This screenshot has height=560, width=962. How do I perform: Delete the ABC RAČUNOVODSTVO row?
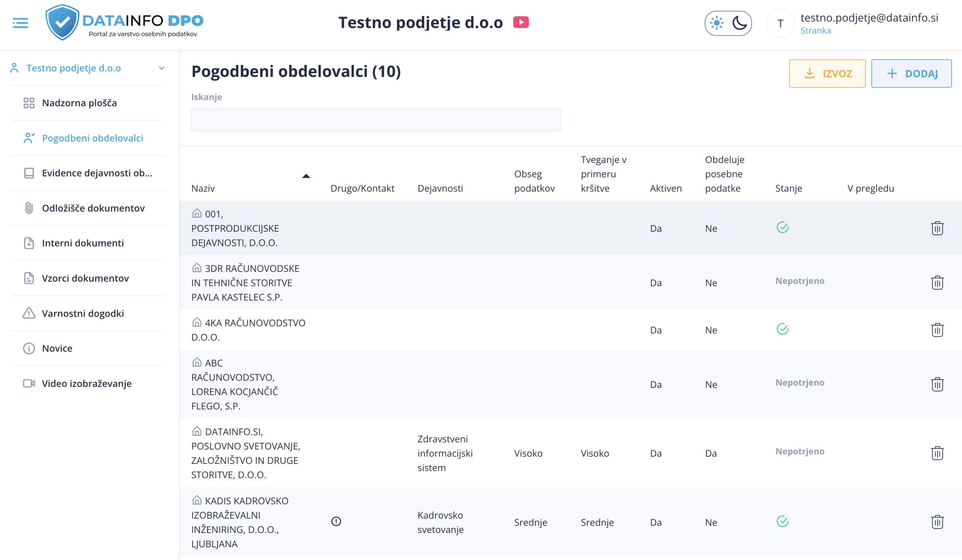937,385
